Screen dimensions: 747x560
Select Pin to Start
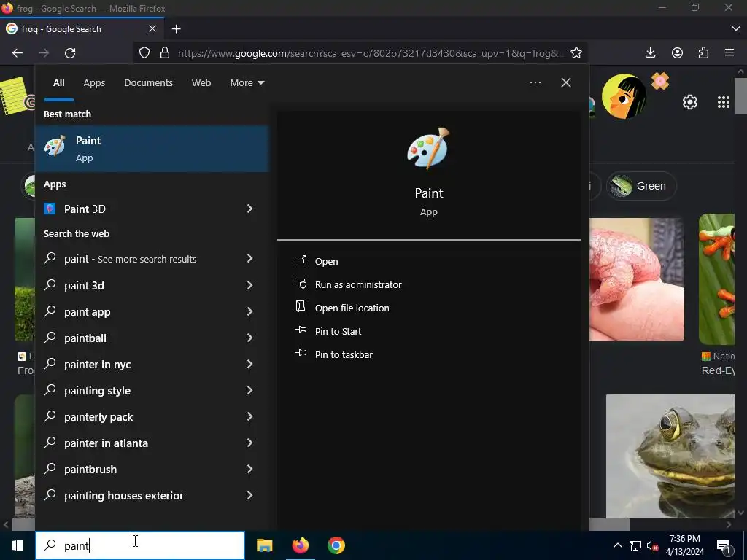(x=338, y=332)
